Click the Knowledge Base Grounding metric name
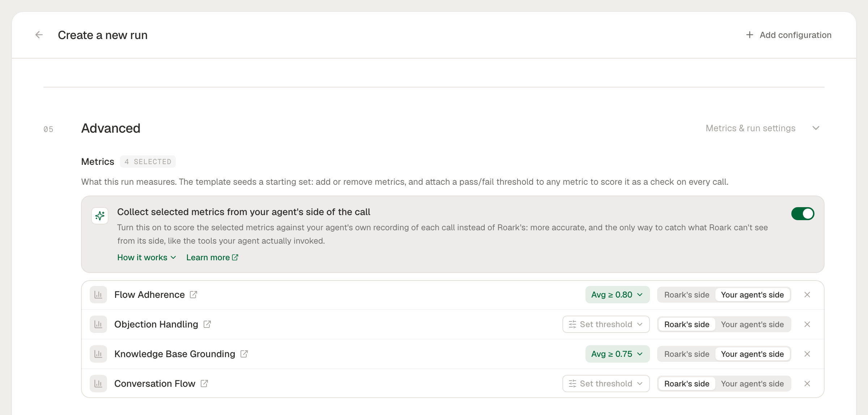 pyautogui.click(x=175, y=354)
